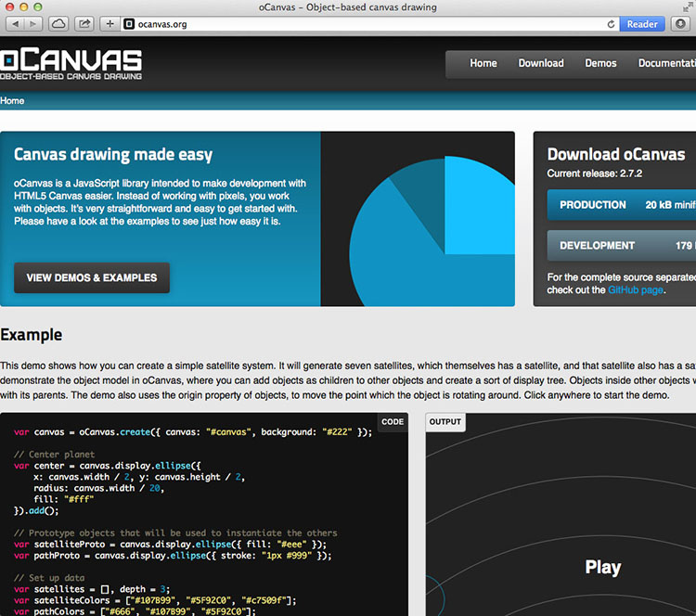This screenshot has height=616, width=696.
Task: Select the CODE tab label
Action: (393, 421)
